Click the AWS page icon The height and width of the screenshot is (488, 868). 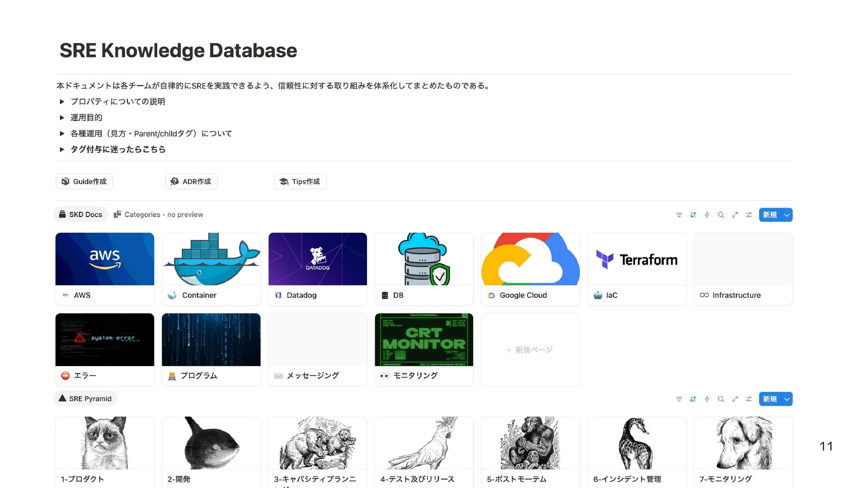(65, 295)
